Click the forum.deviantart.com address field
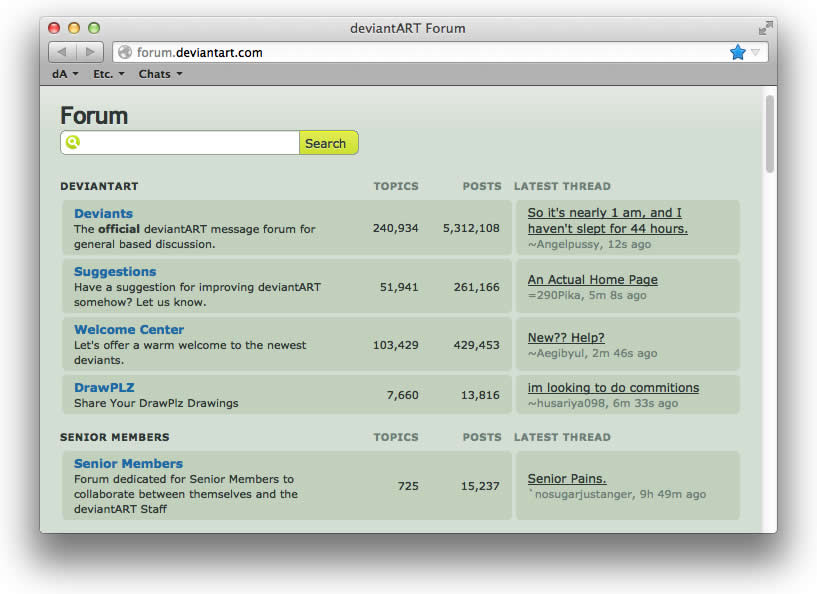This screenshot has height=594, width=817. [x=440, y=52]
